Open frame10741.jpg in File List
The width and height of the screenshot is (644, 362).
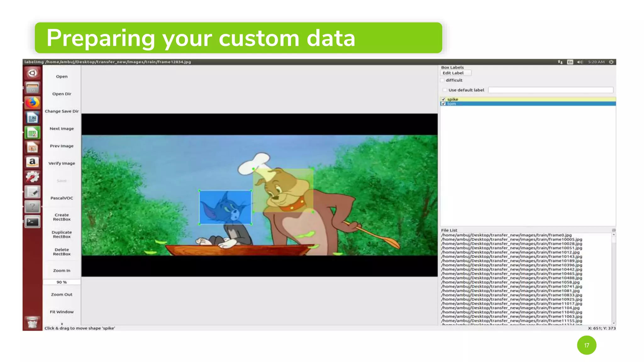point(512,287)
